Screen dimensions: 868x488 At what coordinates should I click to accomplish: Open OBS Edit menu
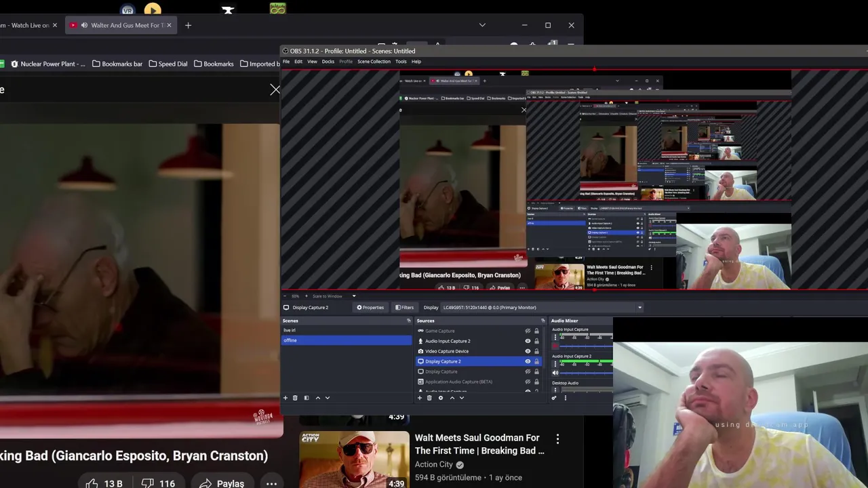click(x=298, y=62)
